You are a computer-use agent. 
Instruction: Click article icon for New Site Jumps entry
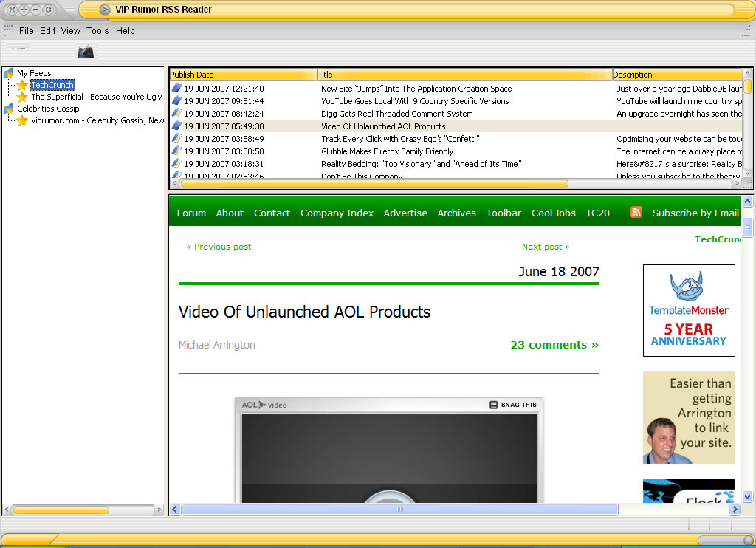coord(176,89)
